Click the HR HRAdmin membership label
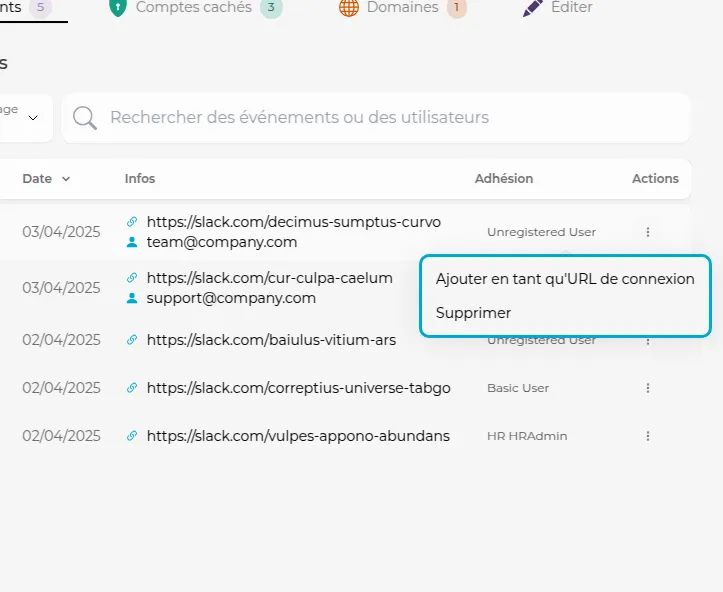This screenshot has width=723, height=592. click(527, 436)
